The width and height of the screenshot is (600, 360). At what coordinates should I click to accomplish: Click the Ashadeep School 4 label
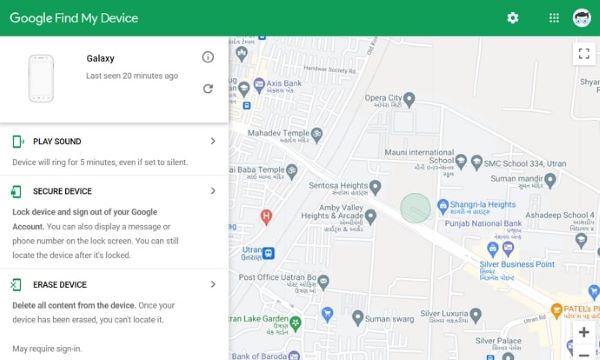[x=560, y=215]
